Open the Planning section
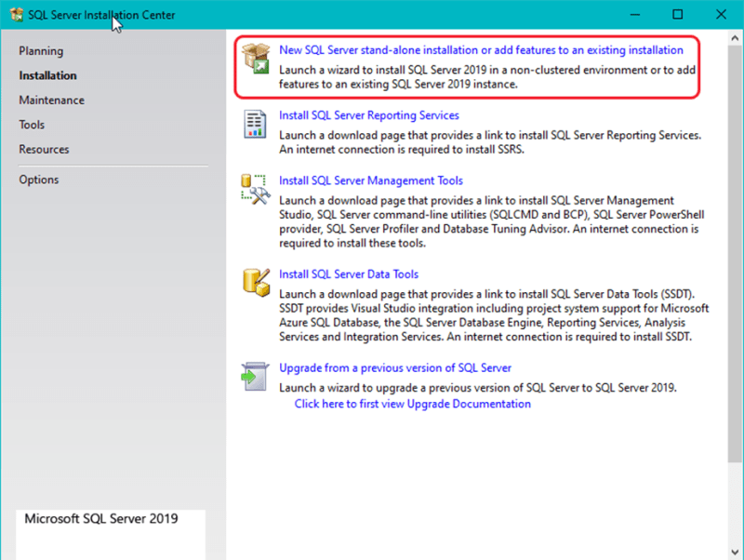 click(41, 51)
